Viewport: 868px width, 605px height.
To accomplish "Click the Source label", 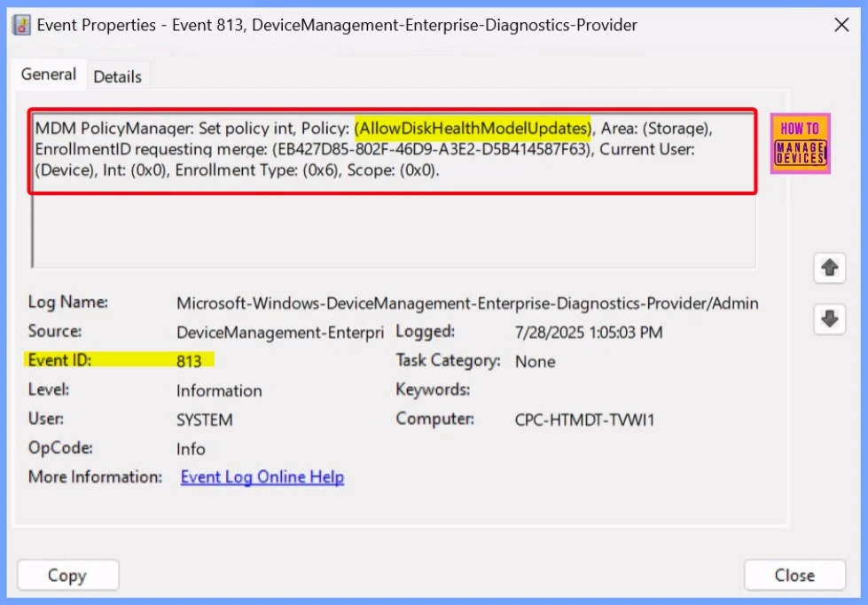I will (x=55, y=331).
